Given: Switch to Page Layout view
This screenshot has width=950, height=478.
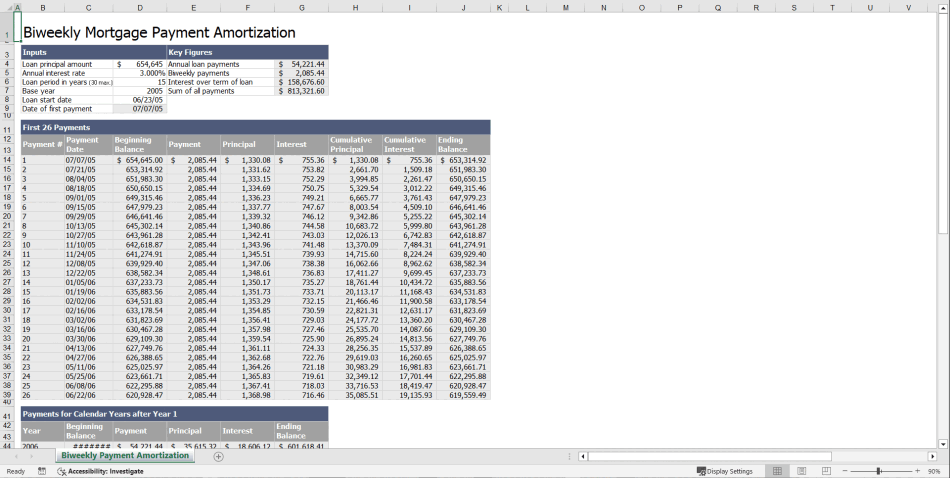Looking at the screenshot, I should click(x=802, y=471).
